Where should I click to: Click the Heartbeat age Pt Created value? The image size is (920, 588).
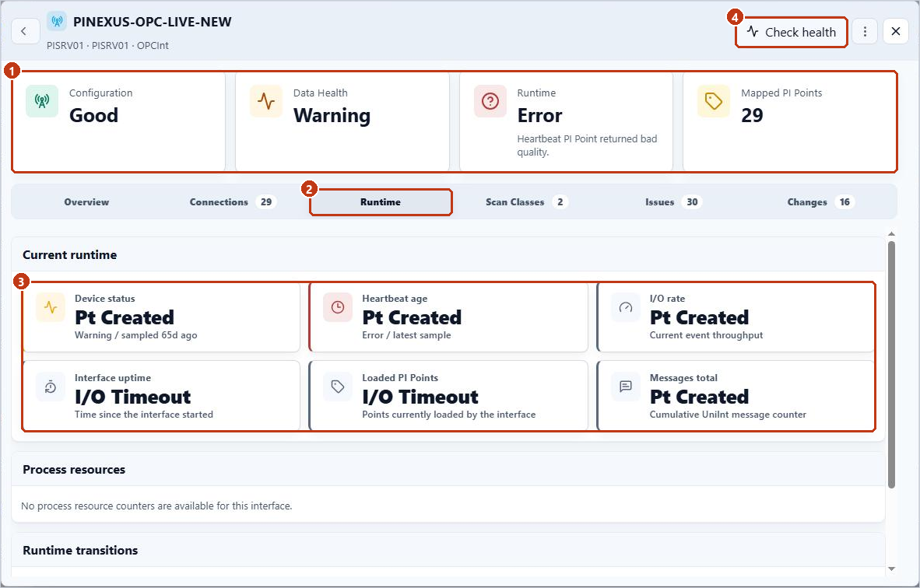coord(412,318)
